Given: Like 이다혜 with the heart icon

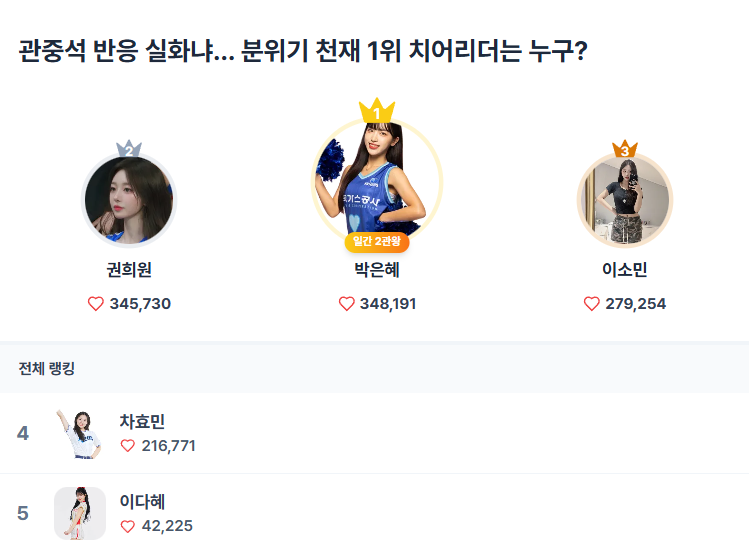Looking at the screenshot, I should click(x=127, y=526).
